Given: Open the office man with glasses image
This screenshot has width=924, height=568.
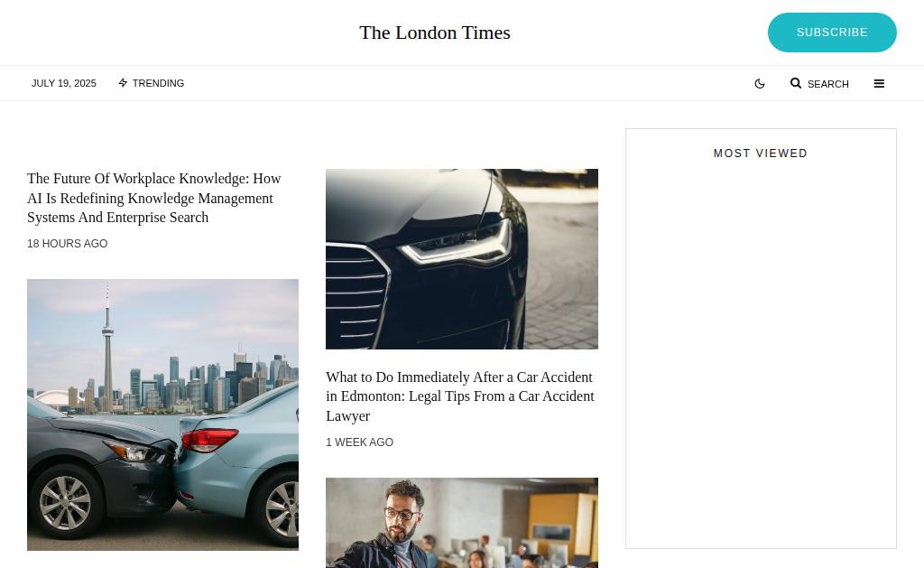Looking at the screenshot, I should [x=461, y=523].
